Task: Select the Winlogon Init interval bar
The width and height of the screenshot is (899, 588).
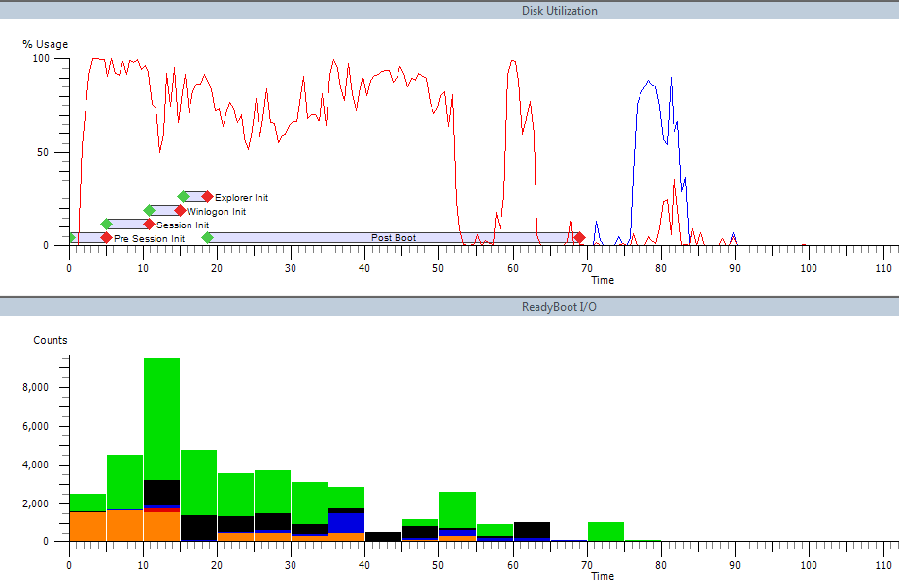Action: [x=164, y=211]
